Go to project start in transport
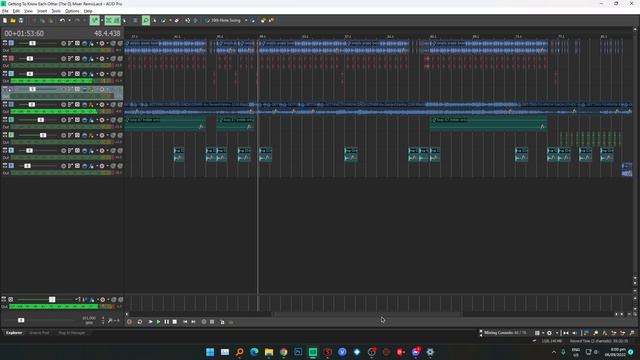 click(185, 322)
